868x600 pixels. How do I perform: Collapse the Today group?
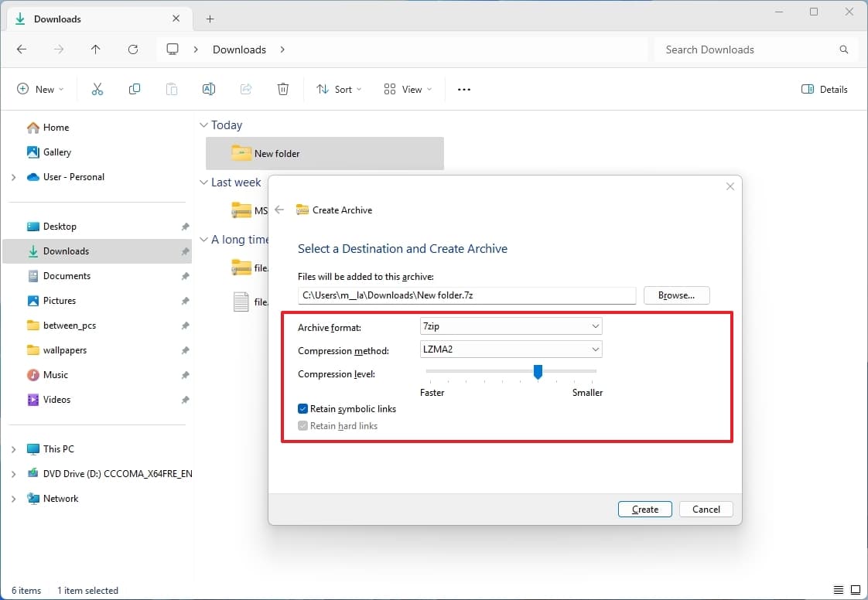(203, 124)
